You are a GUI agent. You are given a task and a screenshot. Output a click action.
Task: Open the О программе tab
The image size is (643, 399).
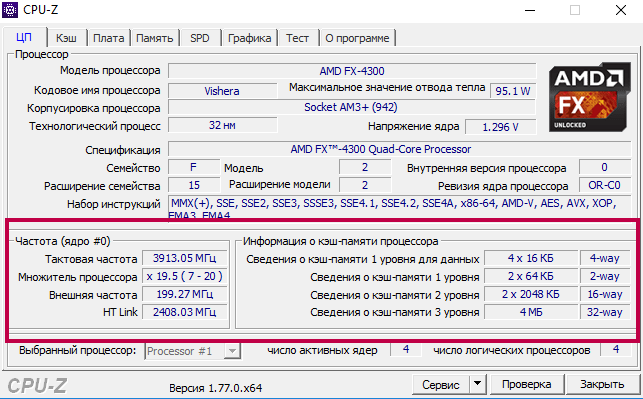[x=358, y=38]
